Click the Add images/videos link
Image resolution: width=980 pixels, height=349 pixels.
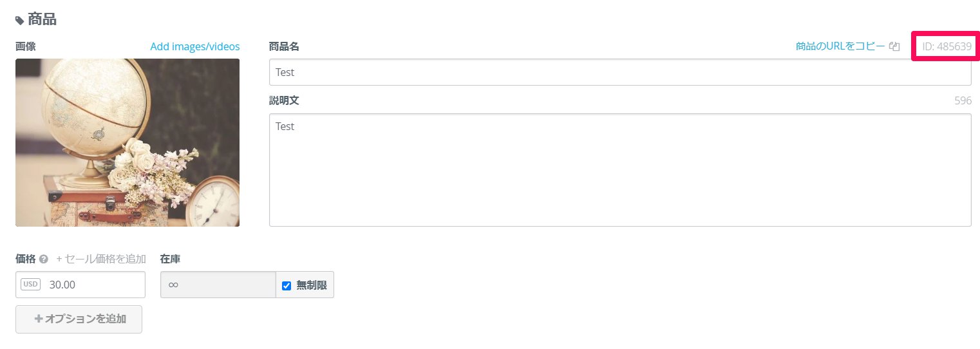195,46
